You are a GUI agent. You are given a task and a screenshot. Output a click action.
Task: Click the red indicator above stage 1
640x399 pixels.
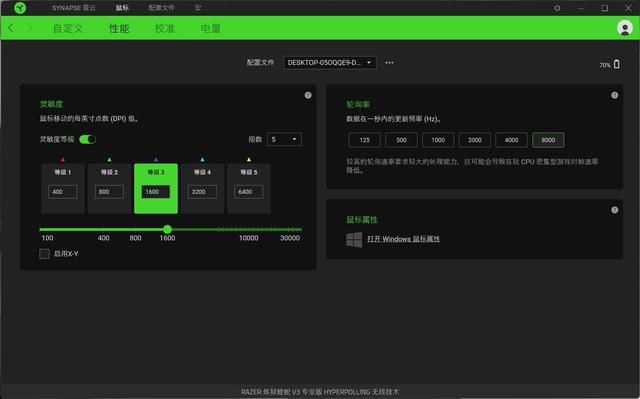coord(63,160)
